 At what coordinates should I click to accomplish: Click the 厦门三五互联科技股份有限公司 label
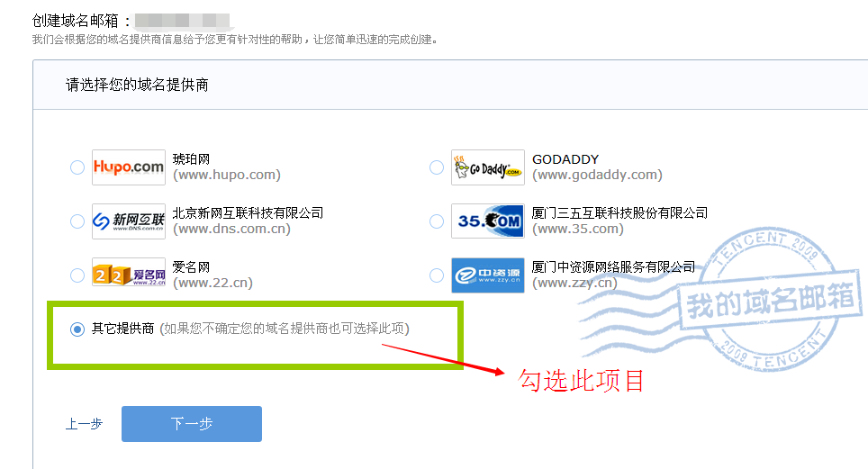click(620, 213)
